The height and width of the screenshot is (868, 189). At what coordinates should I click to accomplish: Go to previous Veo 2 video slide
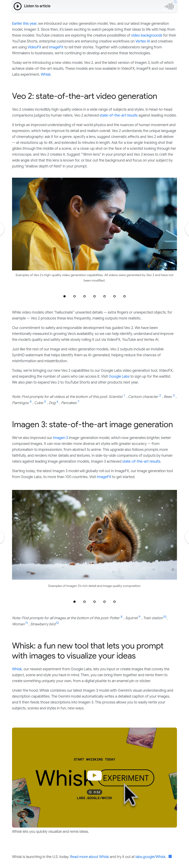(2, 229)
